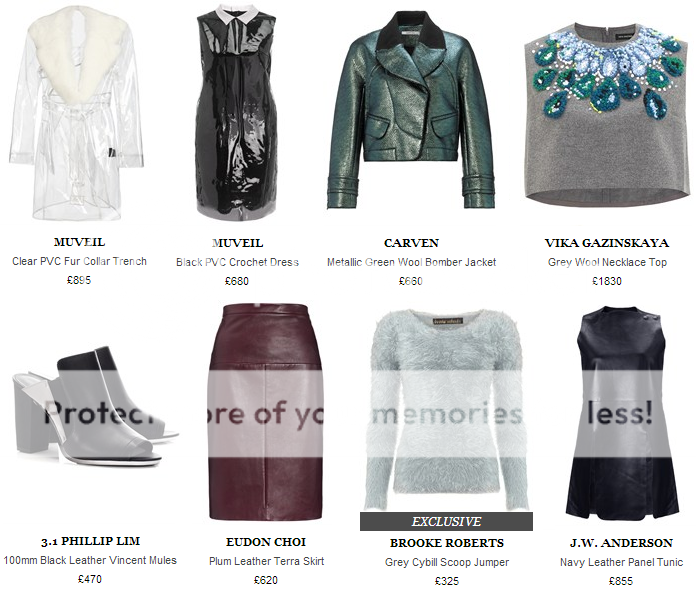Image resolution: width=696 pixels, height=593 pixels.
Task: Click the EXCLUSIVE banner under the jumper
Action: point(446,522)
